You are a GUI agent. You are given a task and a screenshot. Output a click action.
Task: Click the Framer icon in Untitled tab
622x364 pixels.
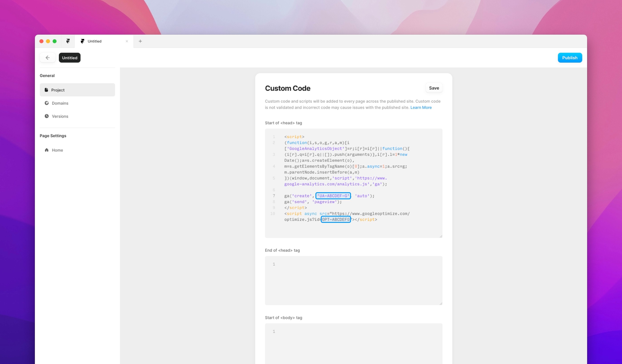(82, 41)
